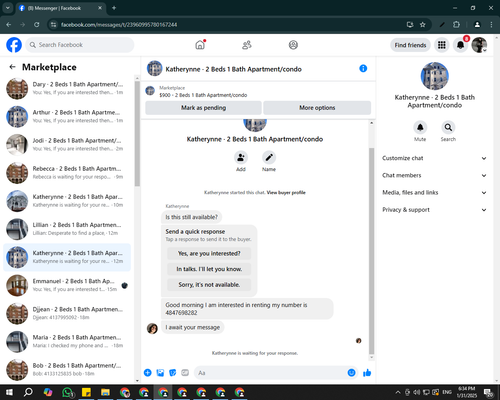Open Rebecca's apartment conversation
This screenshot has height=400, width=500.
coord(67,173)
